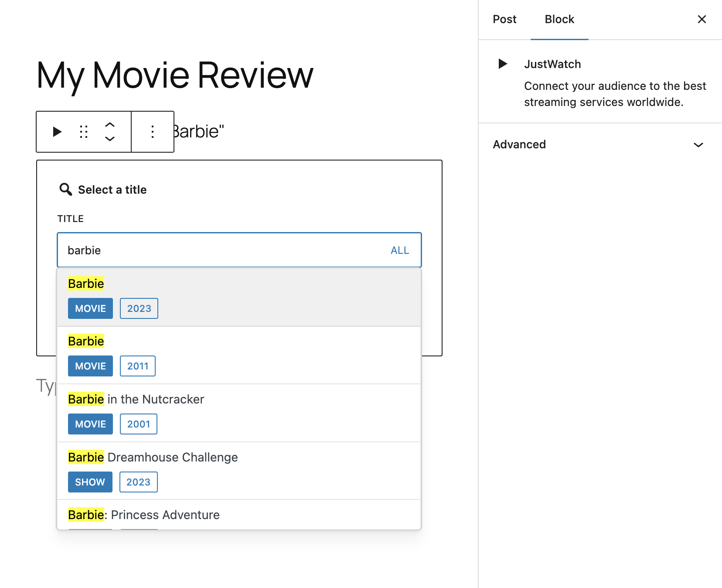Click the JustWatch play logo in sidebar
This screenshot has width=722, height=588.
(502, 64)
